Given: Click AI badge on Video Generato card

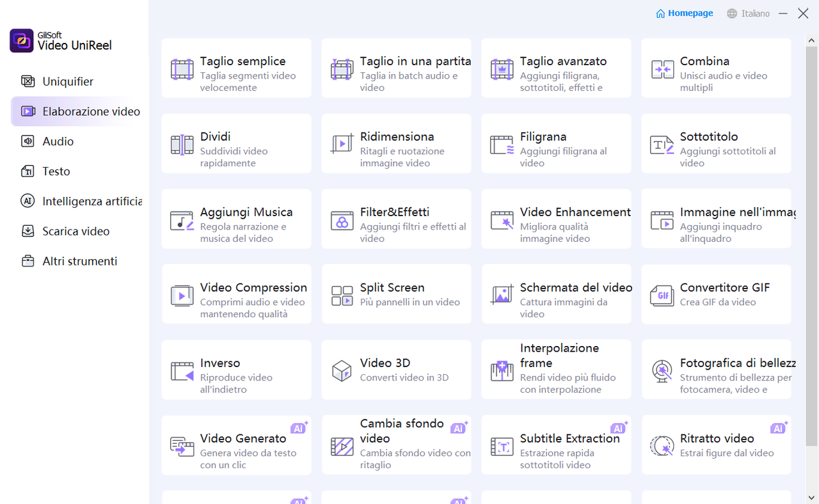Looking at the screenshot, I should (299, 428).
